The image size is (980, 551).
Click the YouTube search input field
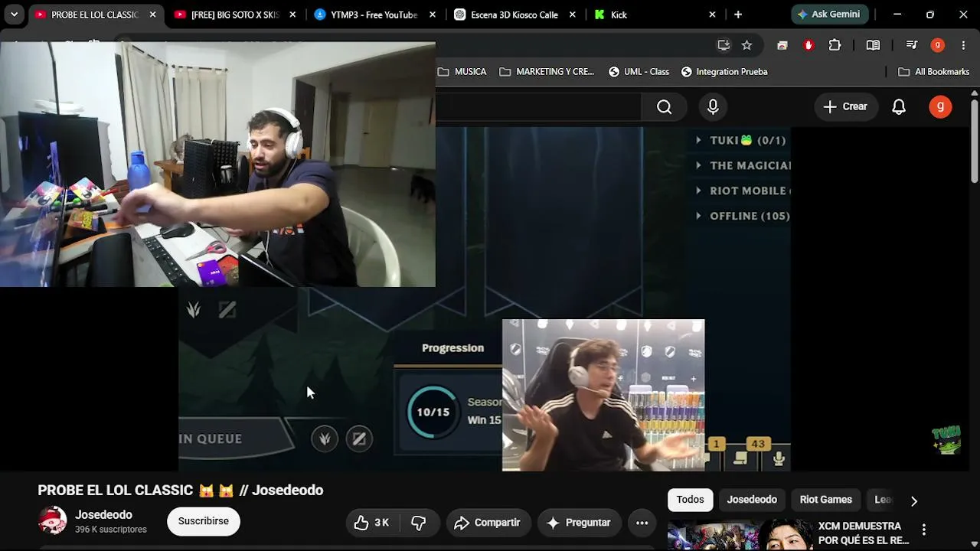pyautogui.click(x=538, y=107)
